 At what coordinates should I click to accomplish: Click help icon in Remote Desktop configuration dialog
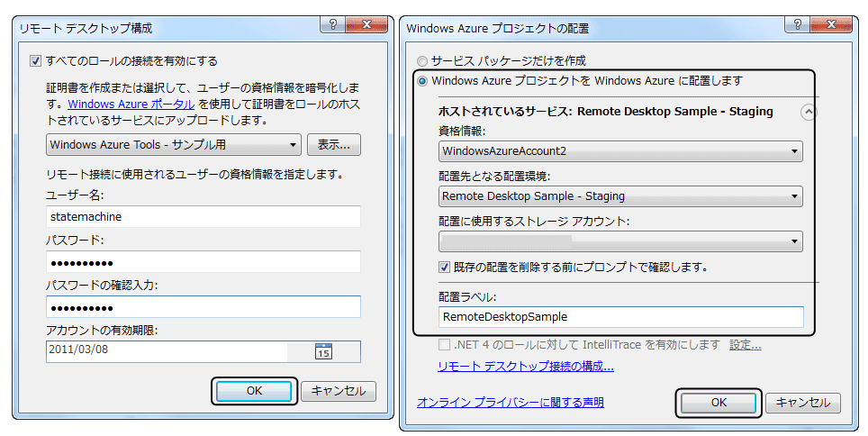coord(332,24)
